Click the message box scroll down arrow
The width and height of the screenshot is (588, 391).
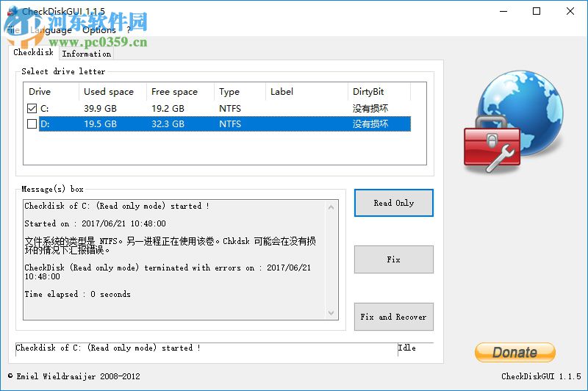(331, 312)
